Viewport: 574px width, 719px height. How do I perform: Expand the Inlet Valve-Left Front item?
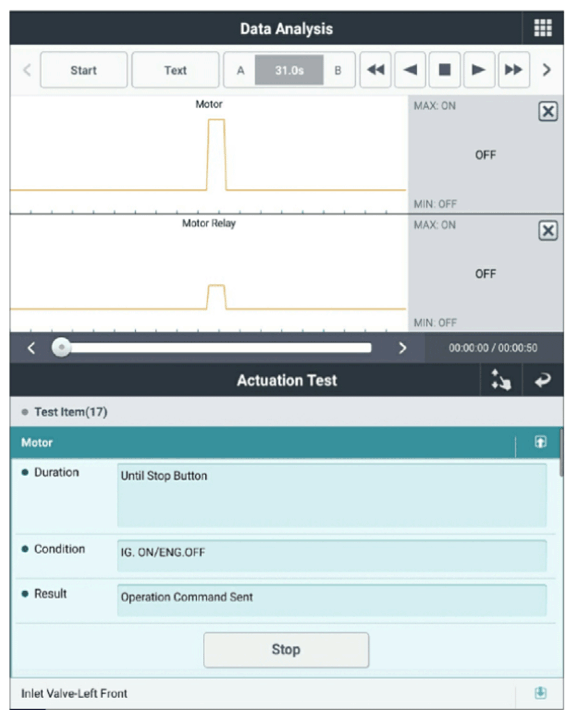coord(541,693)
